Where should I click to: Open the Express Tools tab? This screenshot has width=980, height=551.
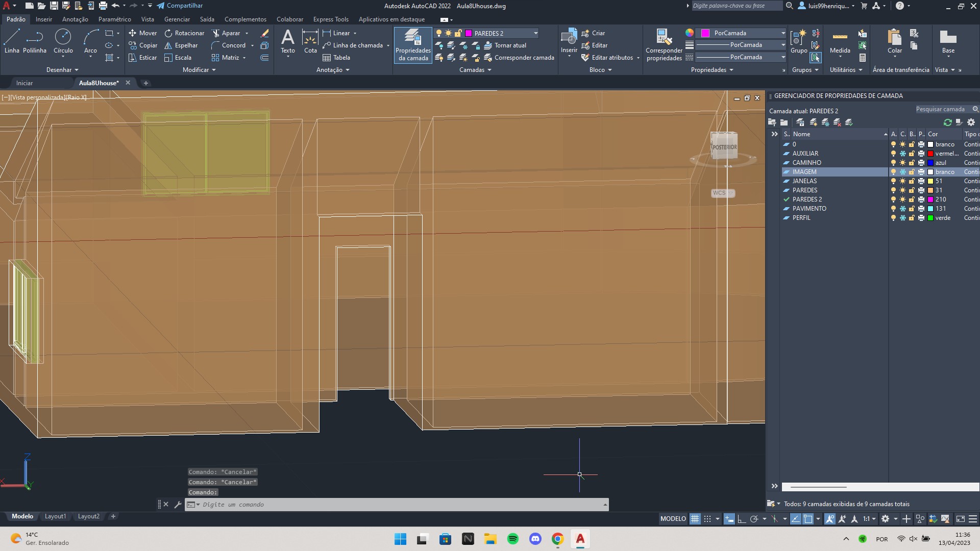pos(331,19)
